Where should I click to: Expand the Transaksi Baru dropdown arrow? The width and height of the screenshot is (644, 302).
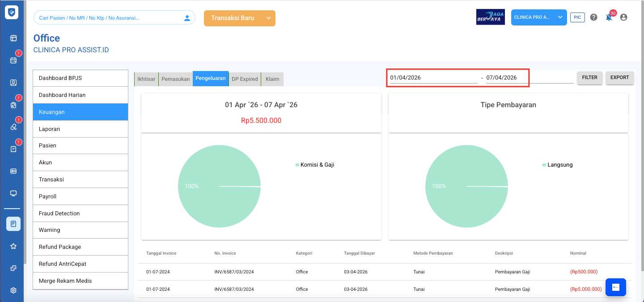(268, 18)
